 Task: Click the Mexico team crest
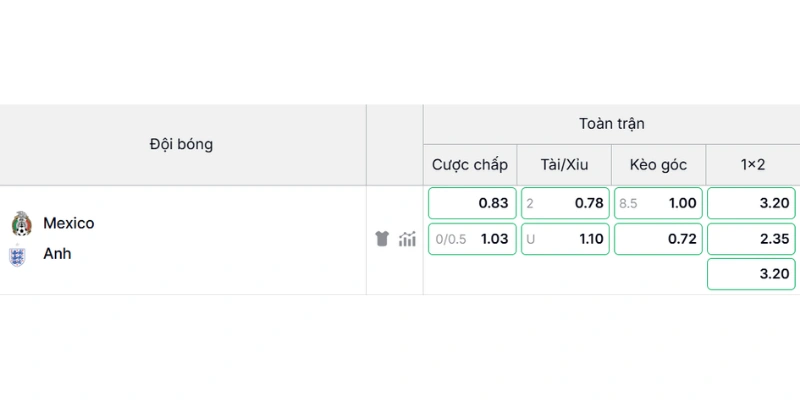[21, 223]
